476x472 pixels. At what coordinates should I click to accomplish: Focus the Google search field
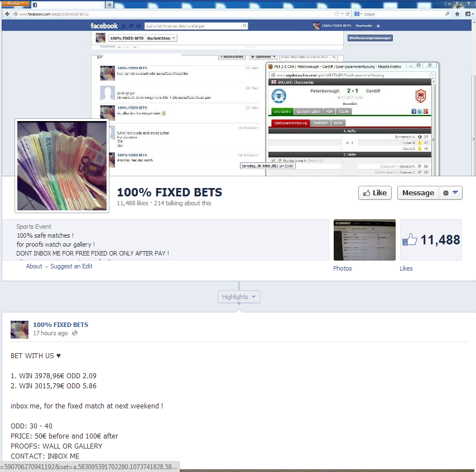[x=404, y=14]
